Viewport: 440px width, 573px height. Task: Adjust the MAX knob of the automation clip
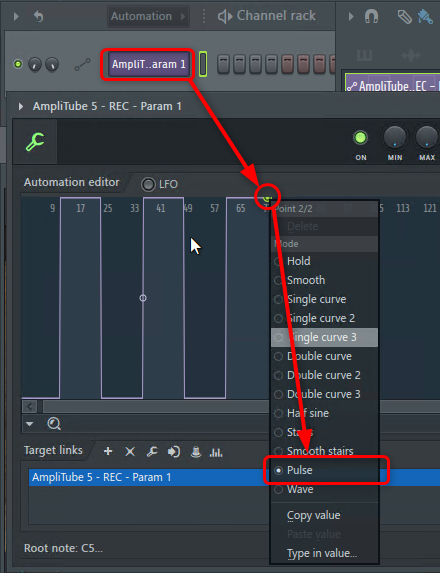click(x=427, y=138)
